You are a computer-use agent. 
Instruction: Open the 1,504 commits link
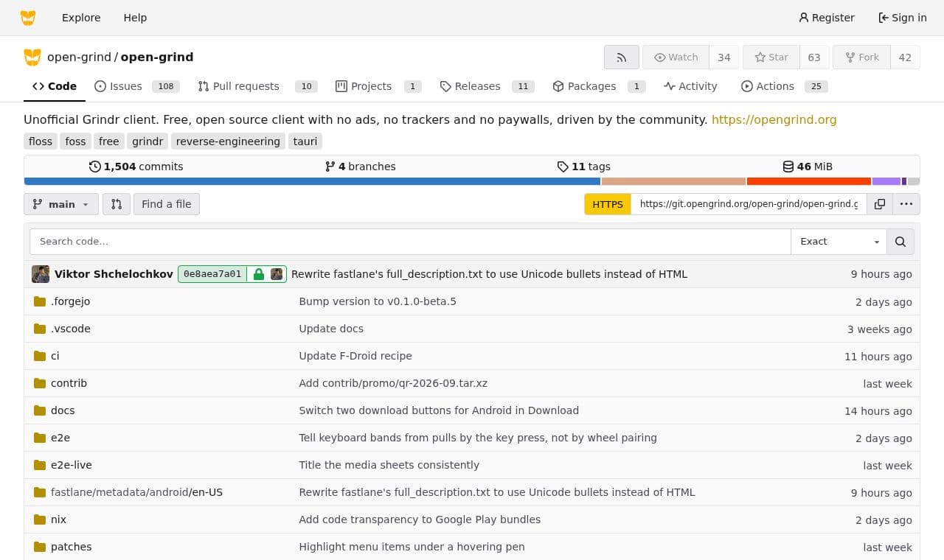[136, 167]
